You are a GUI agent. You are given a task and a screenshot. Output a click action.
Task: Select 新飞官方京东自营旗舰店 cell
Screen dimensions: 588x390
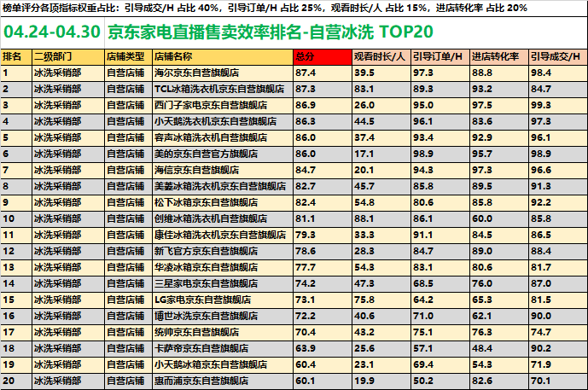[x=223, y=251]
